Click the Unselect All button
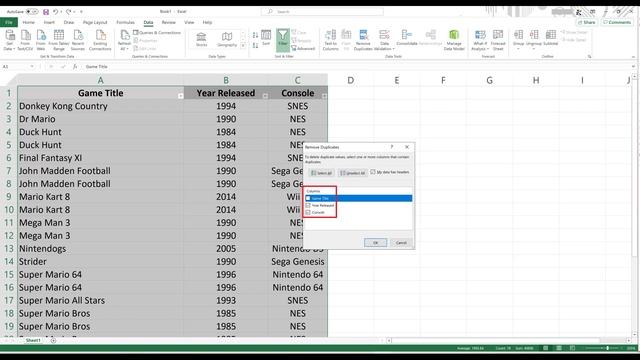 click(352, 173)
